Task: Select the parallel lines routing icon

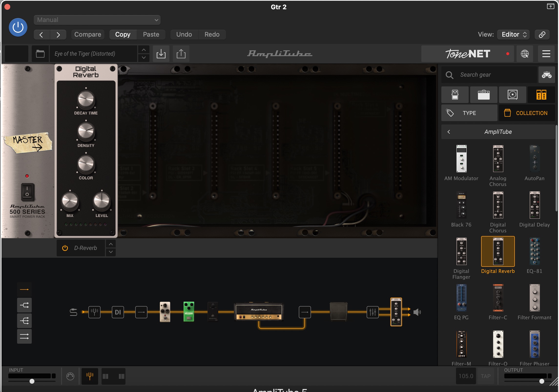Action: [x=24, y=336]
